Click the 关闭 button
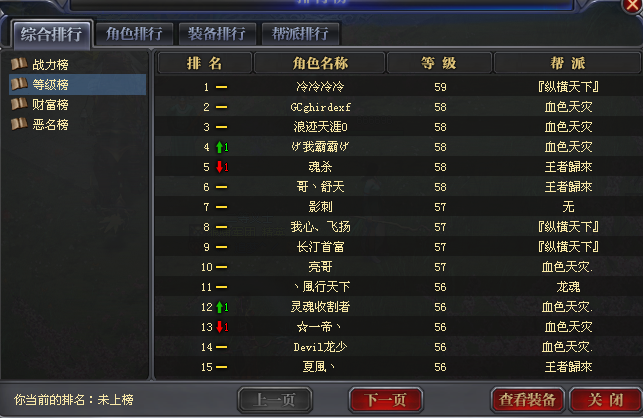643x418 pixels. [606, 400]
